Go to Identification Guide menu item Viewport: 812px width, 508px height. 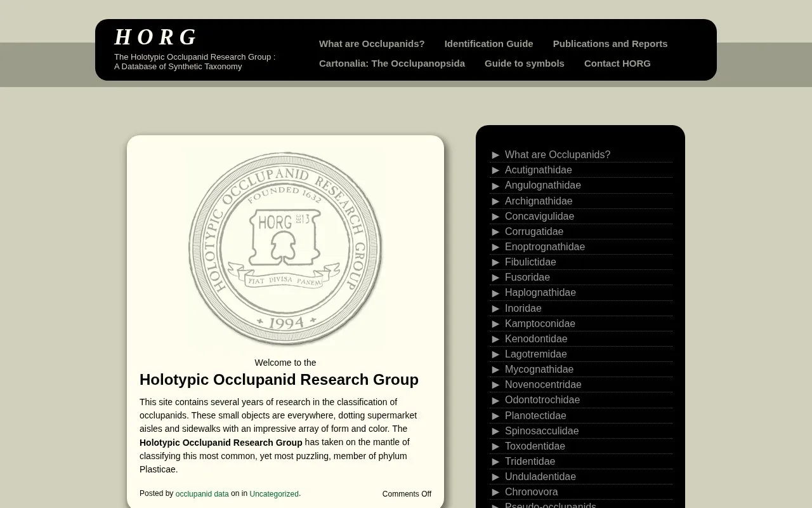(488, 44)
